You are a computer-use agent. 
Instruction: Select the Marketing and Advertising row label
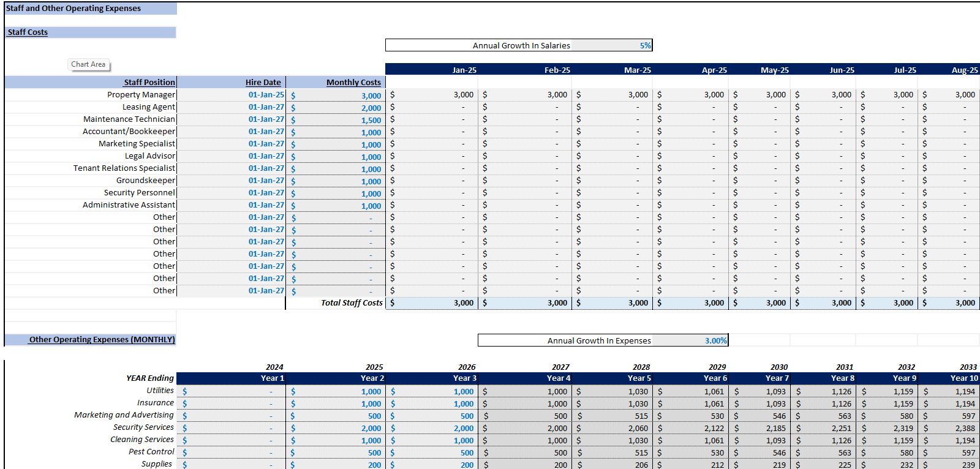click(x=124, y=415)
